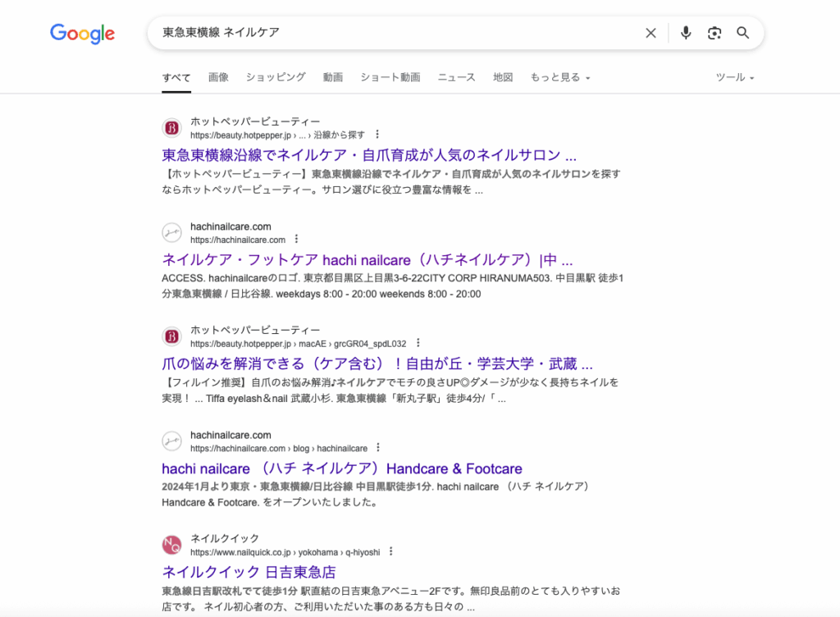Screen dimensions: 840x617
Task: Start voice search with microphone icon
Action: pos(686,33)
